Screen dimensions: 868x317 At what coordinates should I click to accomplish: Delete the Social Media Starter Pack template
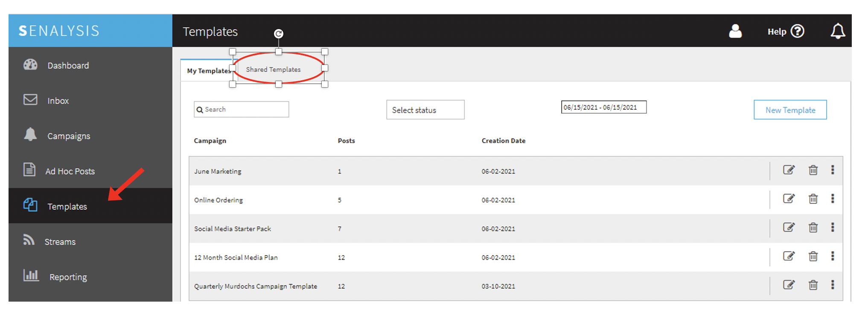(x=813, y=227)
